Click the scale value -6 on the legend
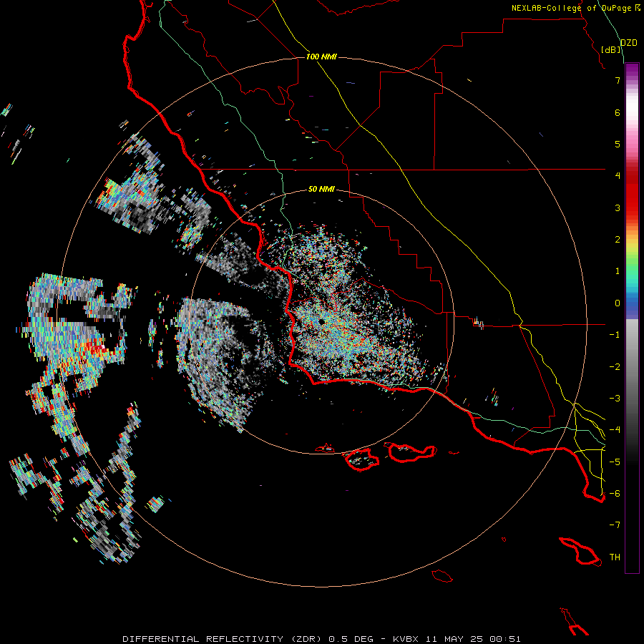The height and width of the screenshot is (644, 644). coord(615,494)
